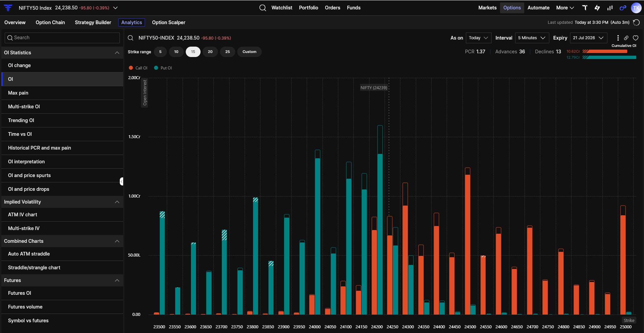
Task: Click the refresh icon beside Auto 3m
Action: 636,22
